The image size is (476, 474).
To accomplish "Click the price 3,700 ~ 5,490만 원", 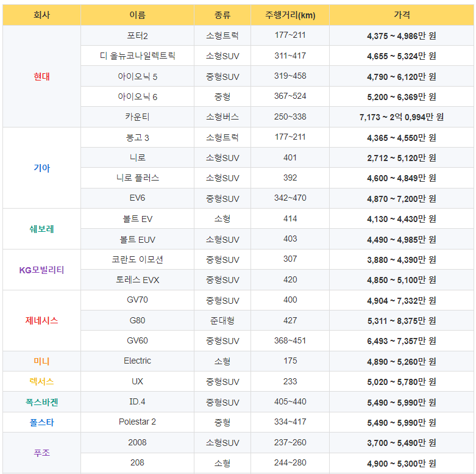I will point(402,443).
